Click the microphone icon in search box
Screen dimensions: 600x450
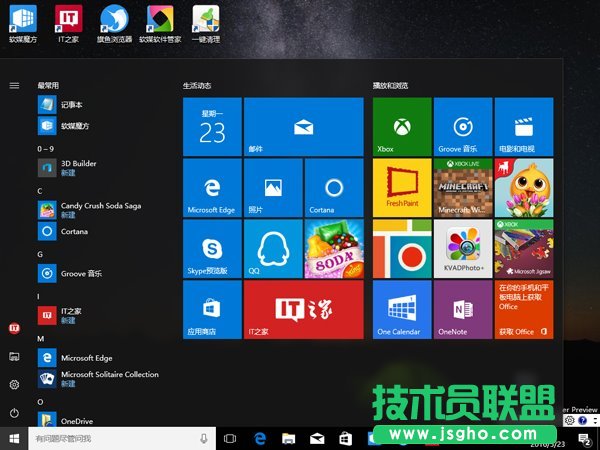click(204, 439)
